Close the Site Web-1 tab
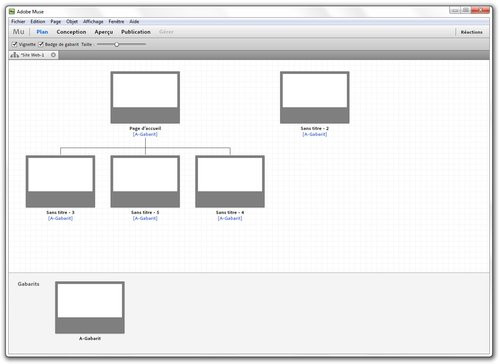The height and width of the screenshot is (364, 500). tap(53, 55)
